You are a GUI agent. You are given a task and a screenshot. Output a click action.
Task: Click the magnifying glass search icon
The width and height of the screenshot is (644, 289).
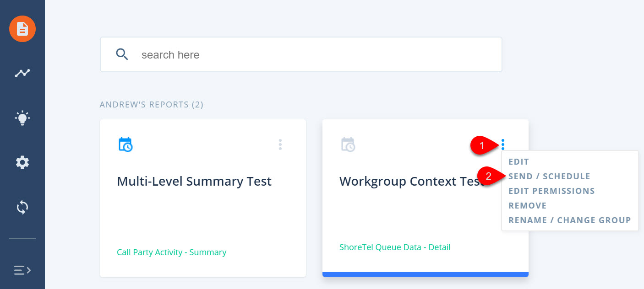tap(122, 54)
